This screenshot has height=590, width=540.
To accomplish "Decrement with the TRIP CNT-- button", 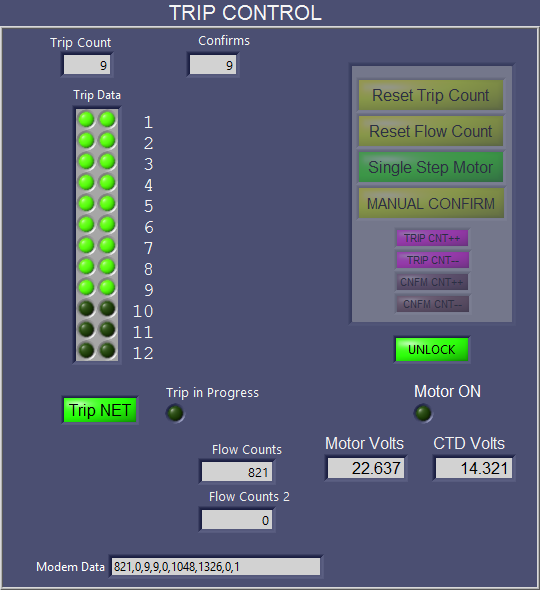I will (x=432, y=260).
